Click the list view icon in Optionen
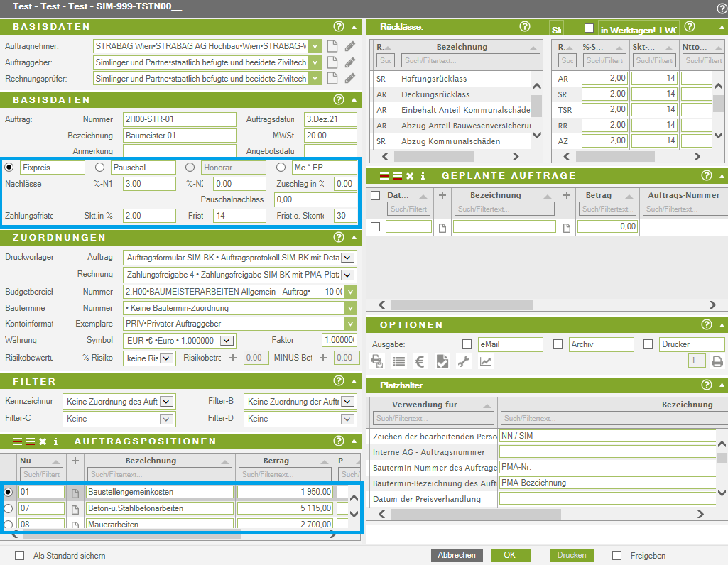The width and height of the screenshot is (728, 565). [x=398, y=361]
